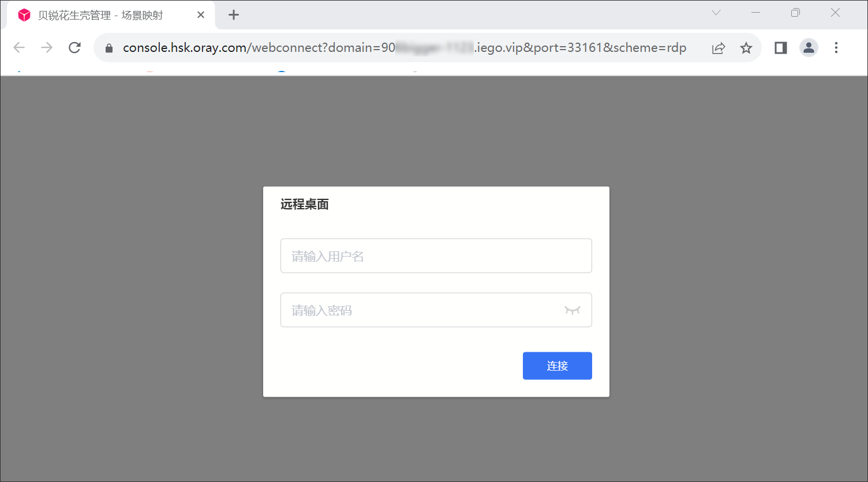
Task: Open the Chrome three-dot menu
Action: pos(836,48)
